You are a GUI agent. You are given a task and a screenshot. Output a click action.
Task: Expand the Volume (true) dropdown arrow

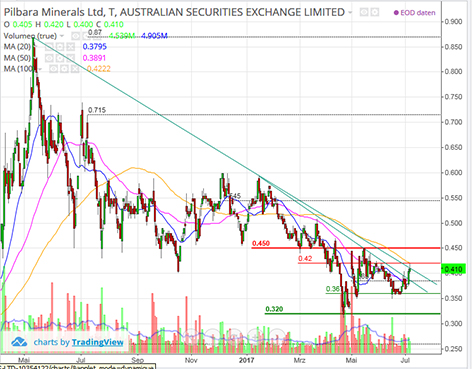click(x=62, y=36)
